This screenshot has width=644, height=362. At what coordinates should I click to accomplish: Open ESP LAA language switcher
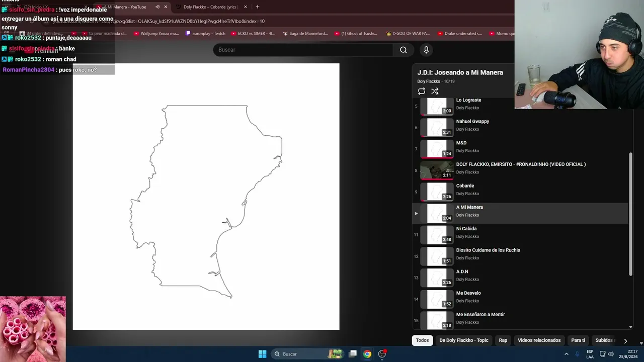[590, 354]
